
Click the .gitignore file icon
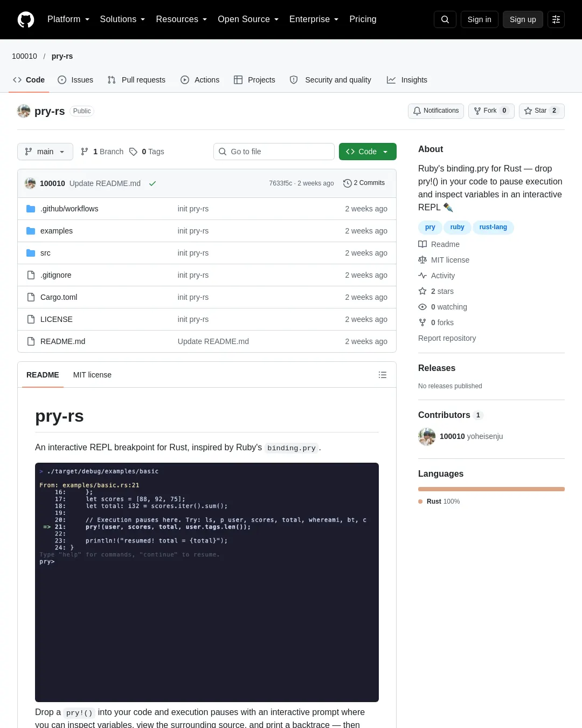click(x=31, y=275)
